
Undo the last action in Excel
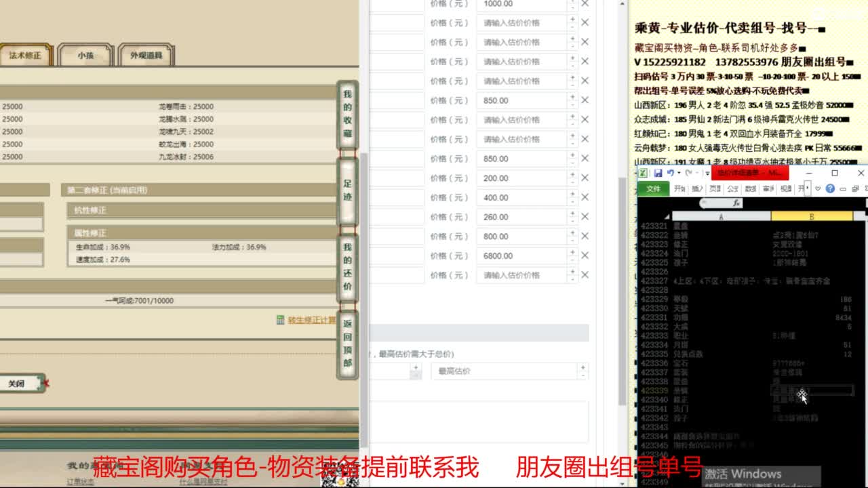point(670,174)
